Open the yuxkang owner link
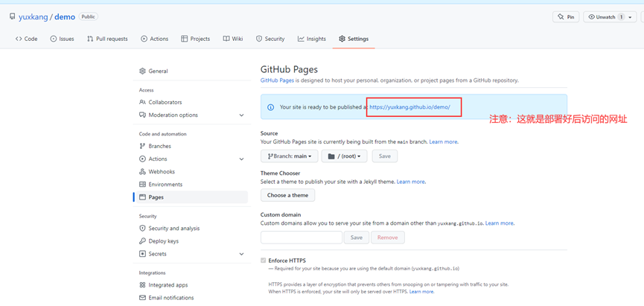Image resolution: width=644 pixels, height=306 pixels. pos(34,17)
